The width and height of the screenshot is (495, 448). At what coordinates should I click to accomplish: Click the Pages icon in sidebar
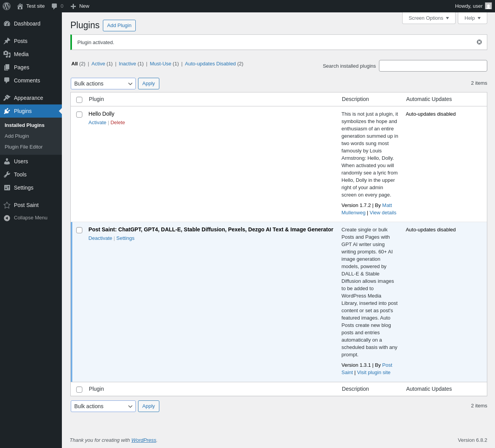(x=7, y=67)
